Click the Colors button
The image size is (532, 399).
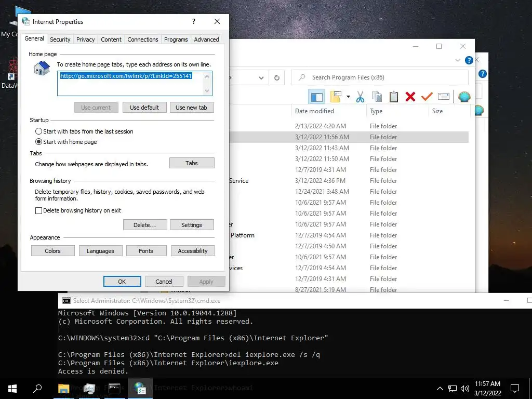52,251
